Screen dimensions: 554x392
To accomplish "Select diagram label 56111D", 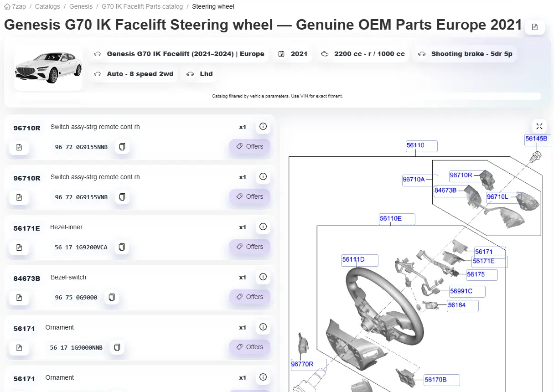I will click(x=359, y=260).
